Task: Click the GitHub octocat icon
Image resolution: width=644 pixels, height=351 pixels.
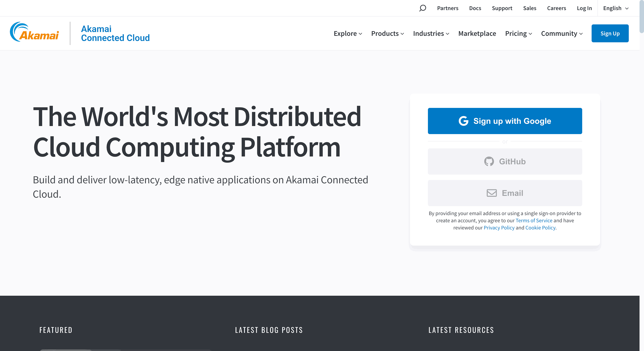Action: point(489,161)
